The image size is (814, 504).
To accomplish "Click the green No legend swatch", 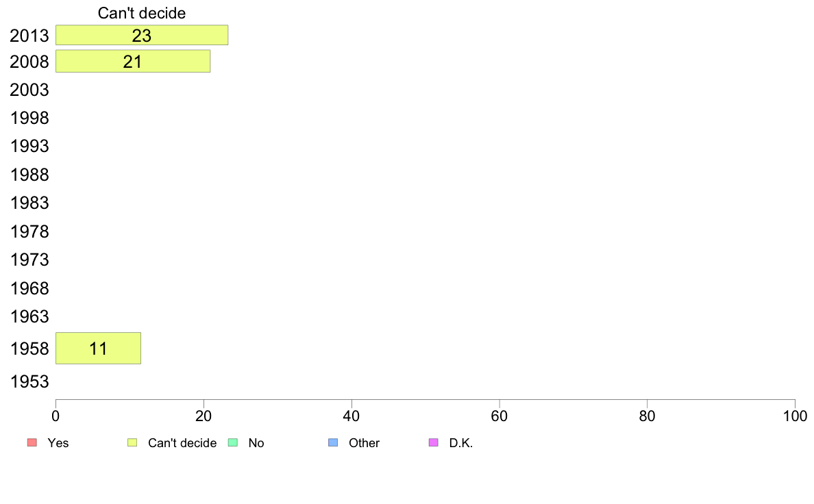I will coord(233,442).
